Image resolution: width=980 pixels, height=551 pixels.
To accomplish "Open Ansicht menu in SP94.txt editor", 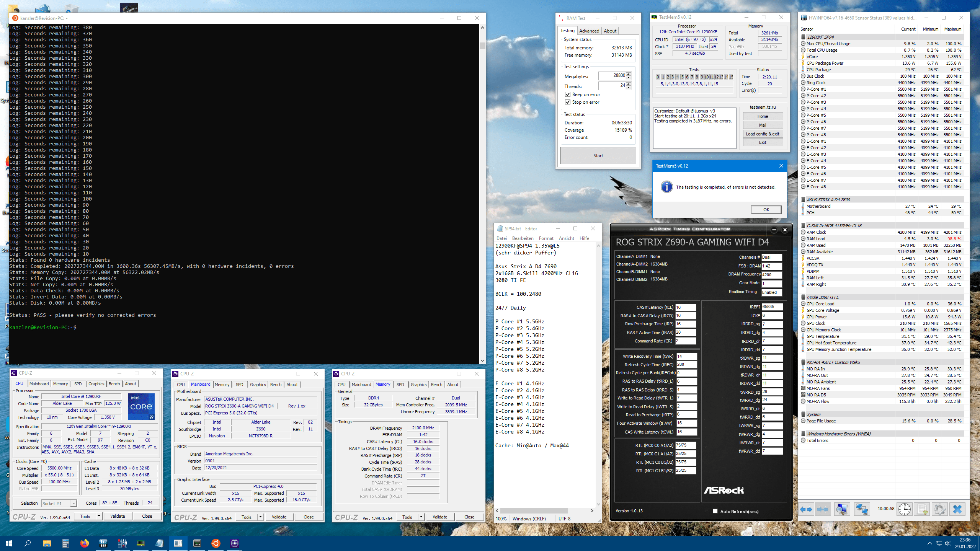I will pos(566,238).
